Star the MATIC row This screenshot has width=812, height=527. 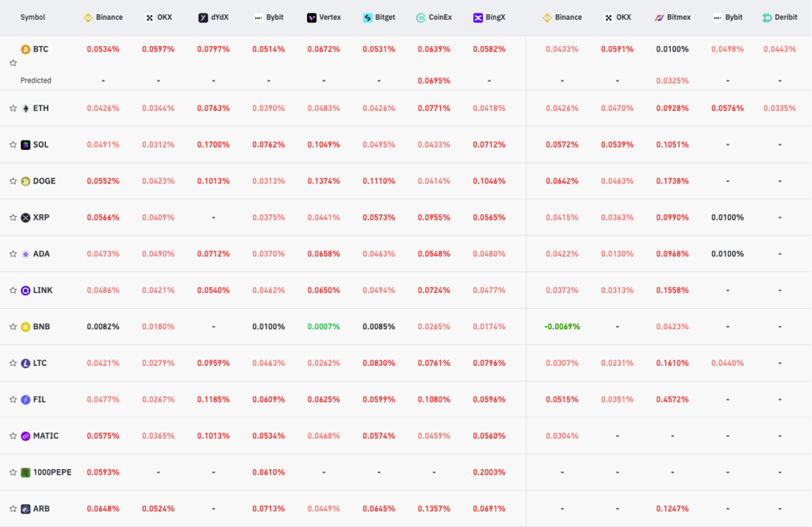point(13,437)
